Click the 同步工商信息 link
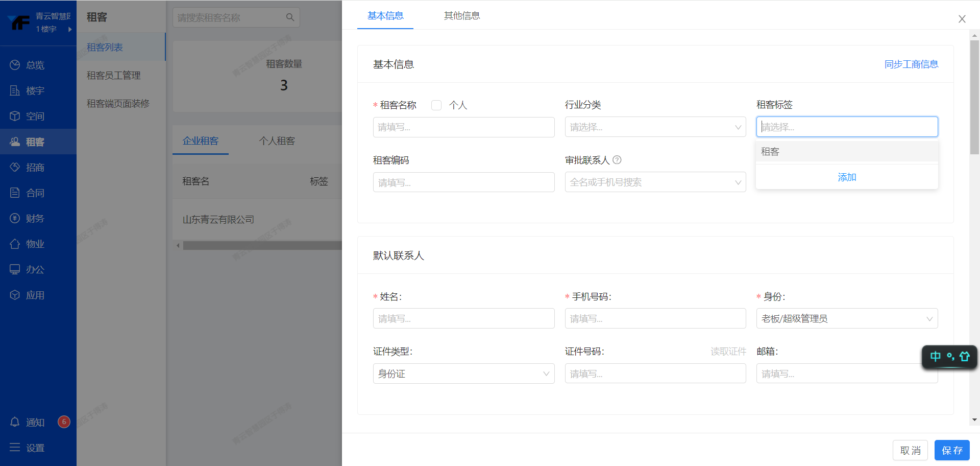 click(x=911, y=64)
